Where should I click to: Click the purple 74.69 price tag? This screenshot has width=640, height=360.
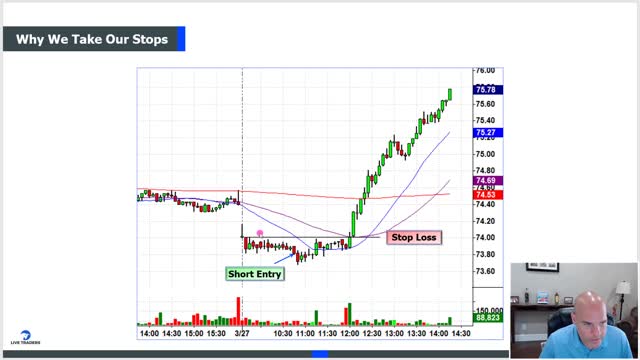(488, 181)
